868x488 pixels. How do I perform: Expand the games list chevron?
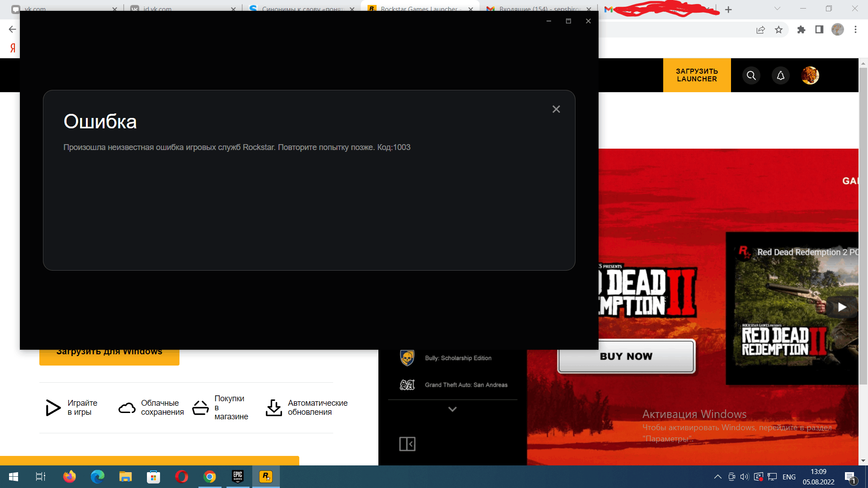(x=452, y=409)
